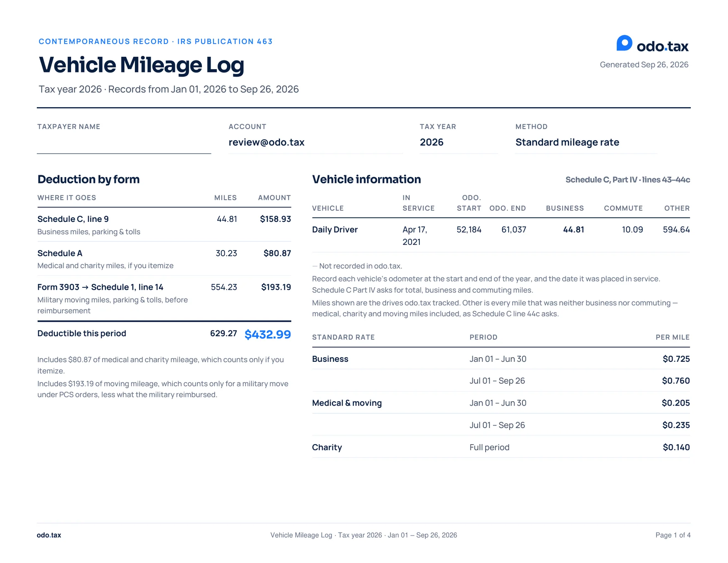The width and height of the screenshot is (728, 563).
Task: Click the other miles value "594.64"
Action: tap(676, 230)
